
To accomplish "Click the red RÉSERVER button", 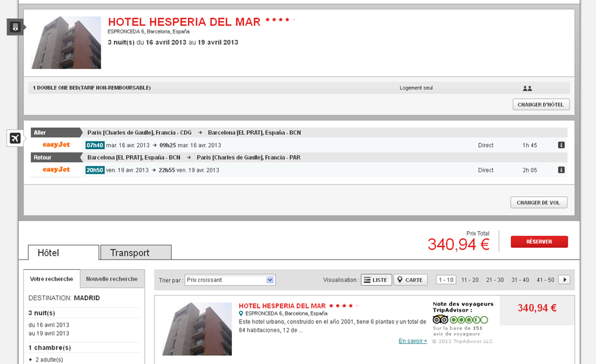I will click(x=539, y=241).
